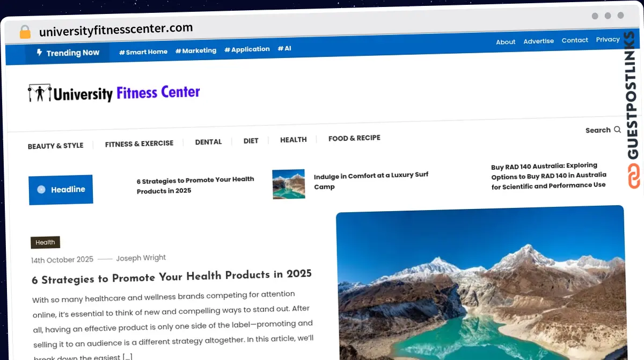644x360 pixels.
Task: Open the Food & Recipe menu
Action: 354,138
